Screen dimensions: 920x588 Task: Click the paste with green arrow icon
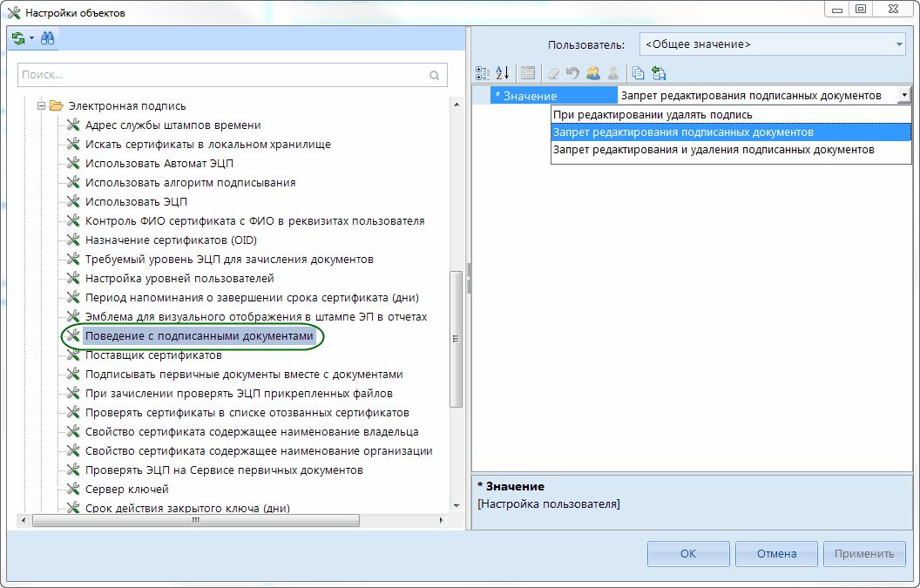tap(659, 73)
